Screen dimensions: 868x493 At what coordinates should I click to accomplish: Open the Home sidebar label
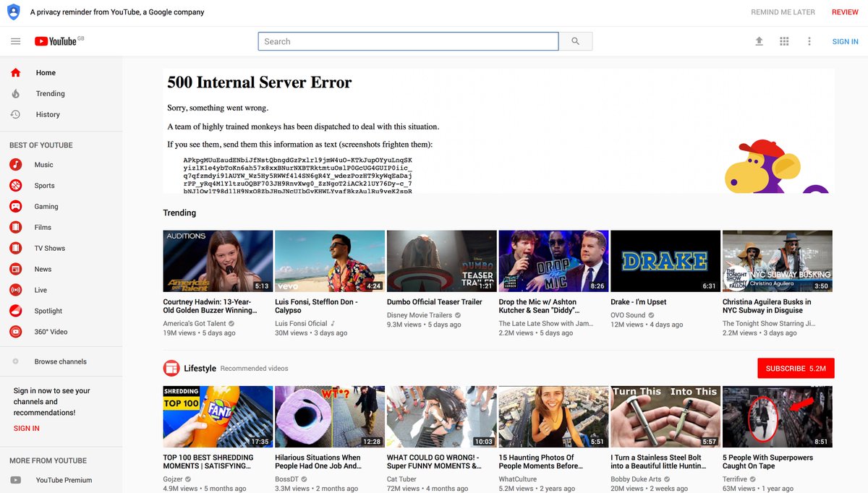[x=46, y=72]
